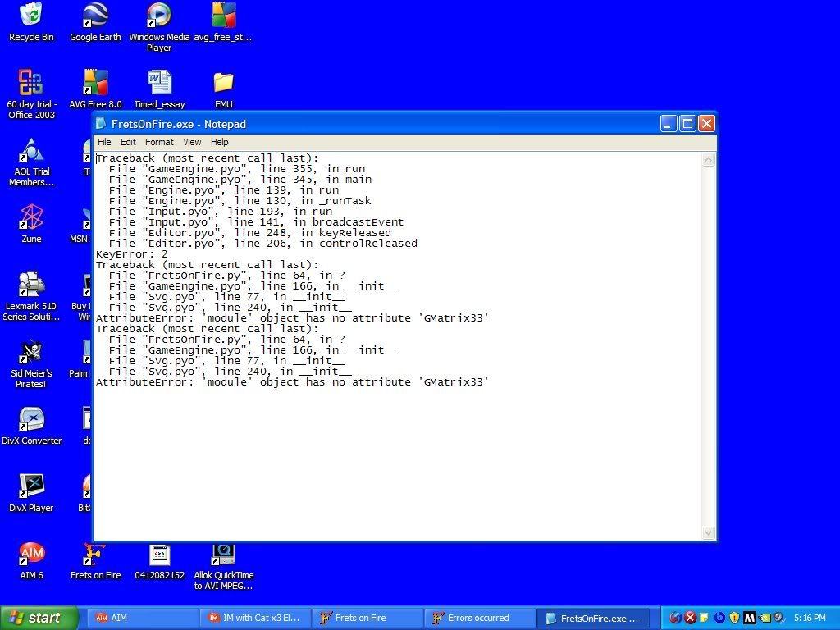Select the Timed_essay Word document
The image size is (840, 630).
click(x=159, y=89)
